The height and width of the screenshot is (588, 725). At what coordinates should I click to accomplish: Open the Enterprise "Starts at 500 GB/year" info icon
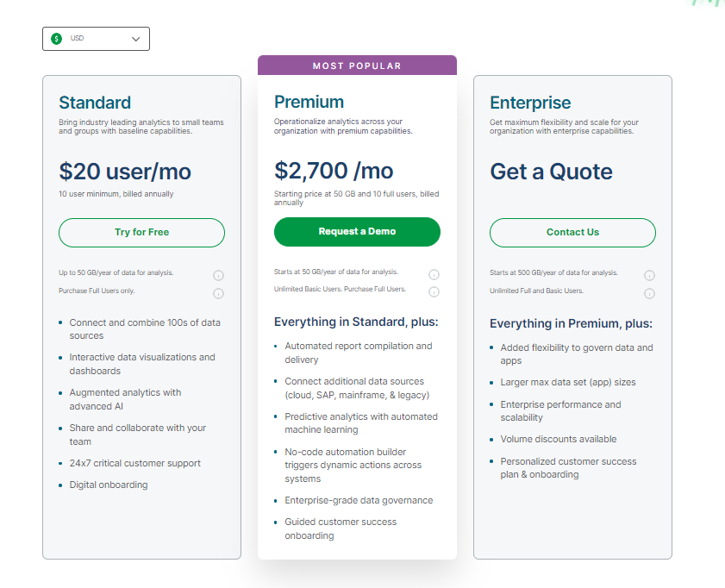[x=649, y=273]
